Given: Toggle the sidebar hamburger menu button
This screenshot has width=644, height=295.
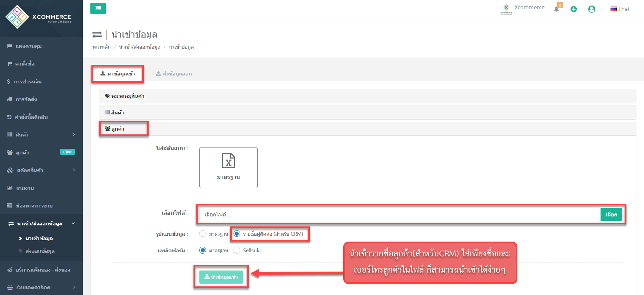Looking at the screenshot, I should coord(98,8).
